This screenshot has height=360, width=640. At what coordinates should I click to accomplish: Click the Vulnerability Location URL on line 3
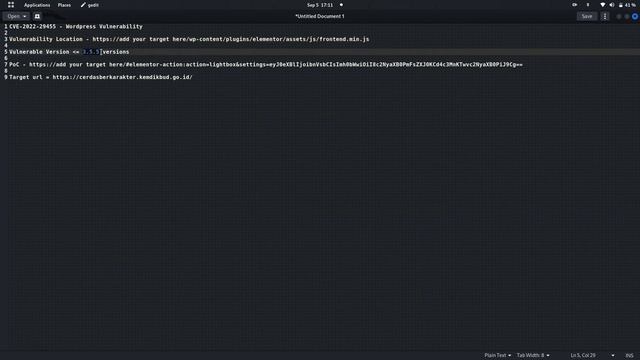[x=231, y=39]
